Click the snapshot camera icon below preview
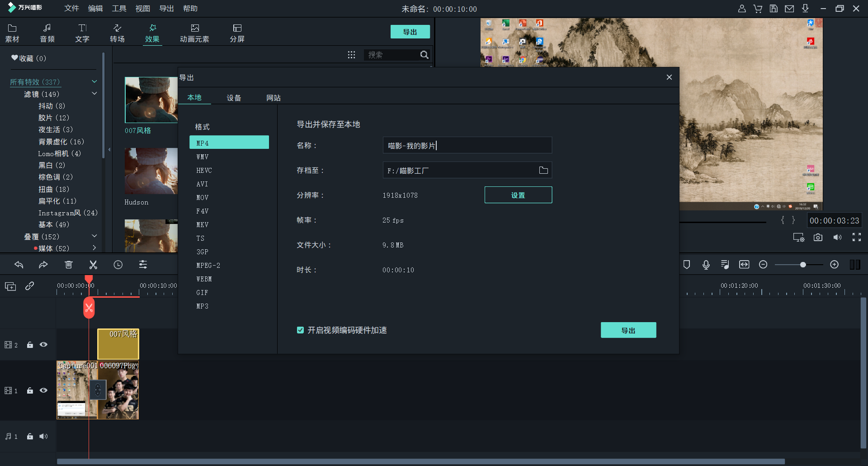Screen dimensions: 868x466 click(818, 238)
